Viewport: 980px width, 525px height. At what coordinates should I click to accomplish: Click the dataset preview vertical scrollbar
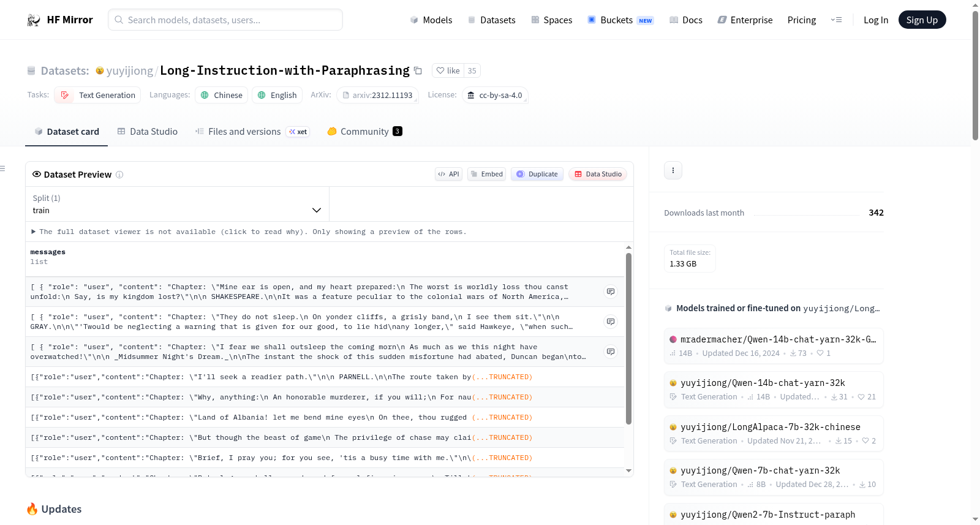(x=628, y=338)
